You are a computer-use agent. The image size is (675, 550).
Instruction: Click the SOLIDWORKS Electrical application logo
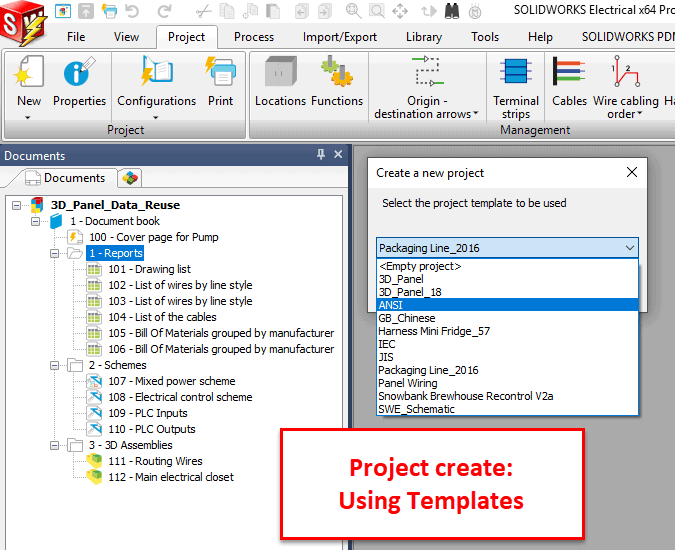pos(24,24)
